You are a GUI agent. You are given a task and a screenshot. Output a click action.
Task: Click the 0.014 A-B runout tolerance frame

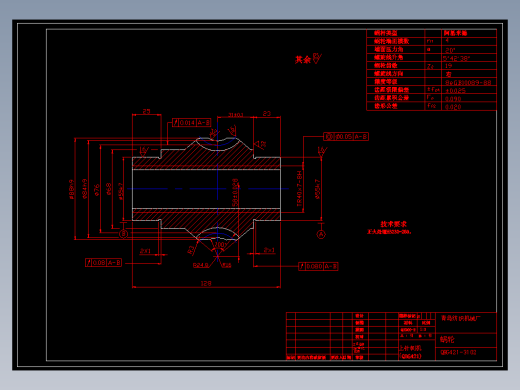[x=192, y=123]
